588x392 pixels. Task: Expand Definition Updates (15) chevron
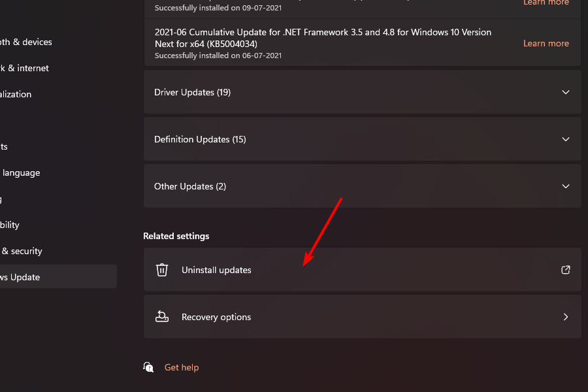click(566, 139)
